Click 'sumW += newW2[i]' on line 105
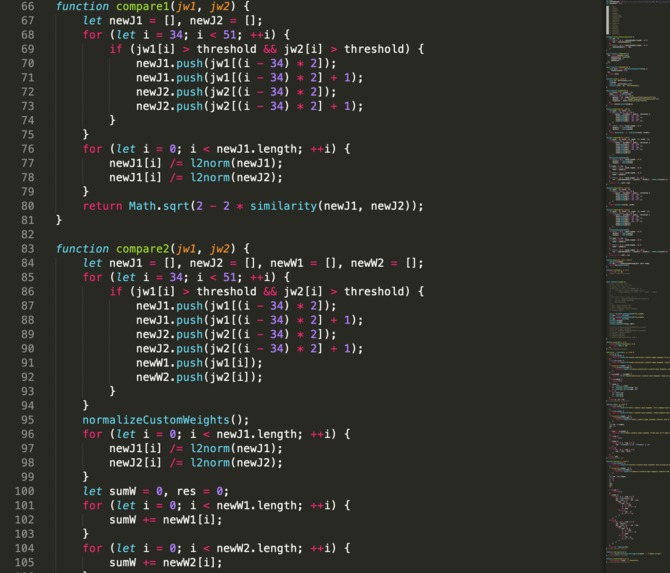The width and height of the screenshot is (670, 573). pyautogui.click(x=163, y=562)
